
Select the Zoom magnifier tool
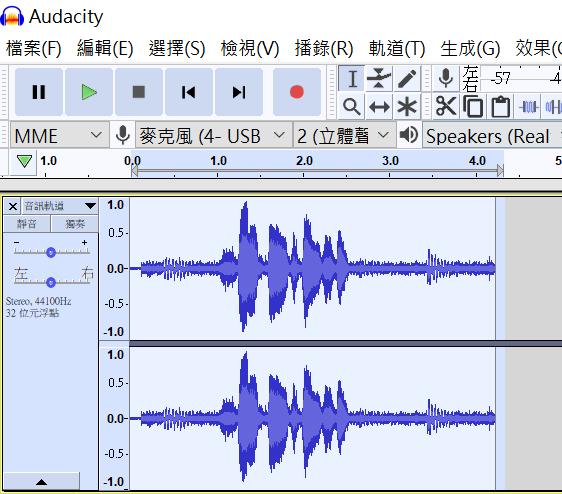[351, 106]
